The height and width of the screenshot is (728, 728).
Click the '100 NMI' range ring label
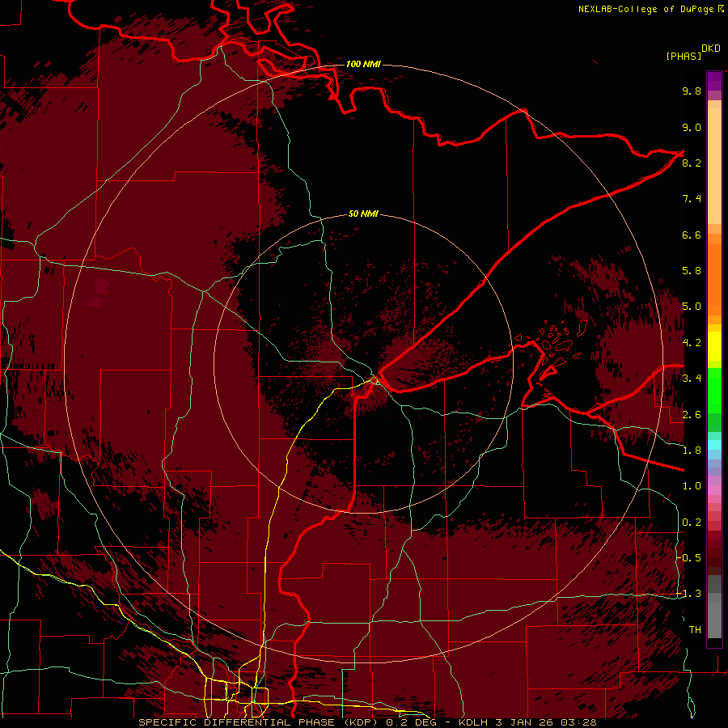pyautogui.click(x=363, y=64)
